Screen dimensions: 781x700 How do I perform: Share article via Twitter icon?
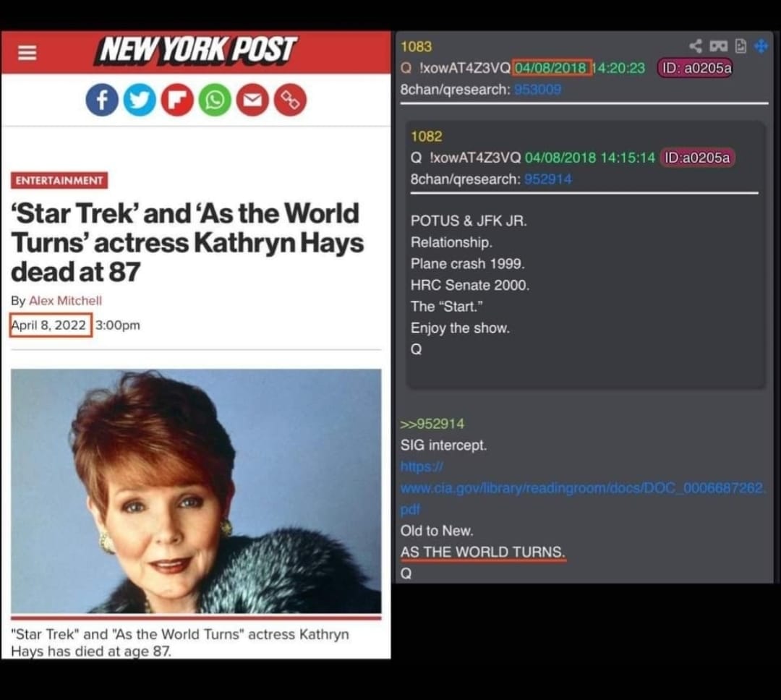(140, 100)
